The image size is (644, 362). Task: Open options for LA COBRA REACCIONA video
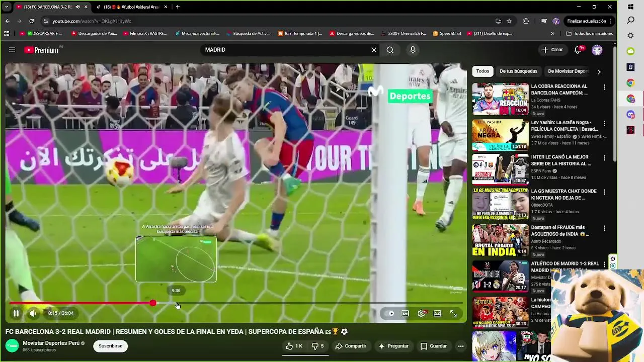click(x=604, y=87)
